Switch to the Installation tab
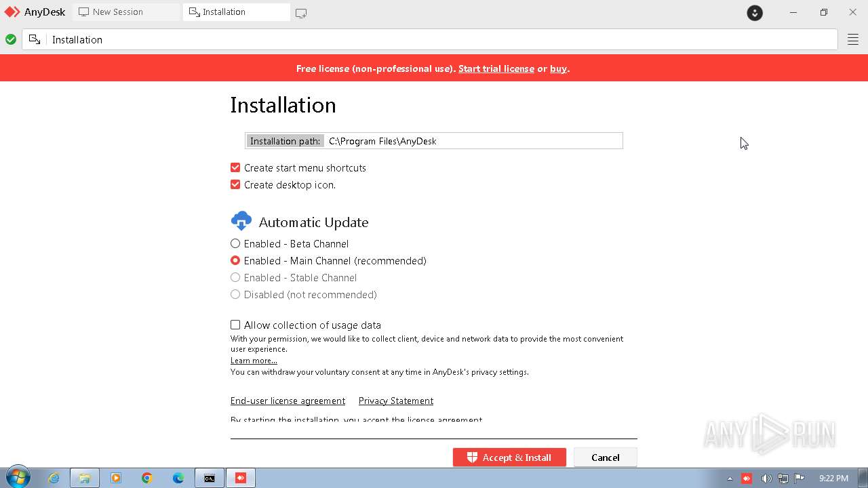This screenshot has width=868, height=488. 236,12
